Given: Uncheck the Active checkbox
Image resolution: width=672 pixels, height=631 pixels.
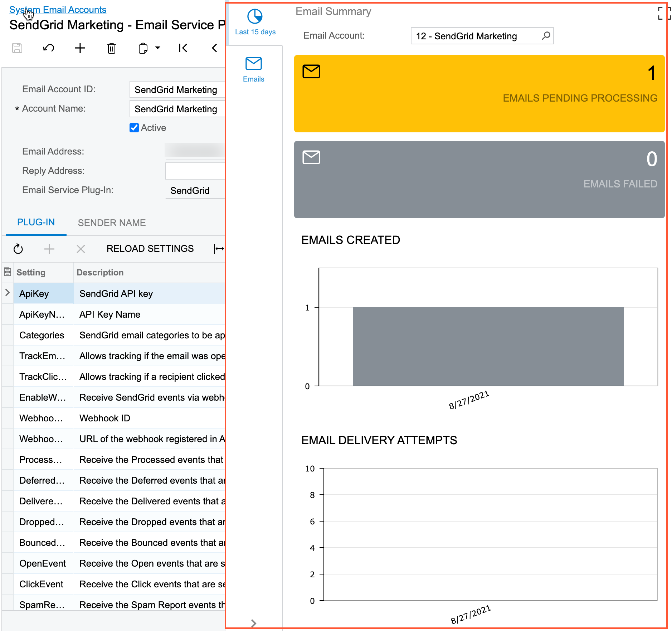Looking at the screenshot, I should point(134,128).
